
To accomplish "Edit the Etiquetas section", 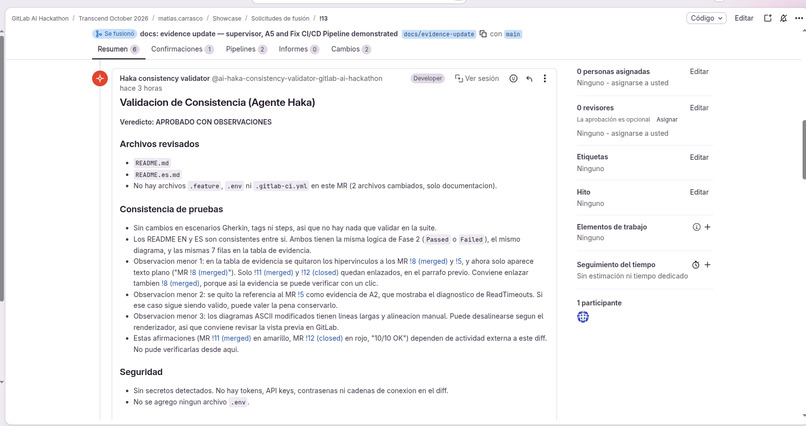I will pos(699,157).
